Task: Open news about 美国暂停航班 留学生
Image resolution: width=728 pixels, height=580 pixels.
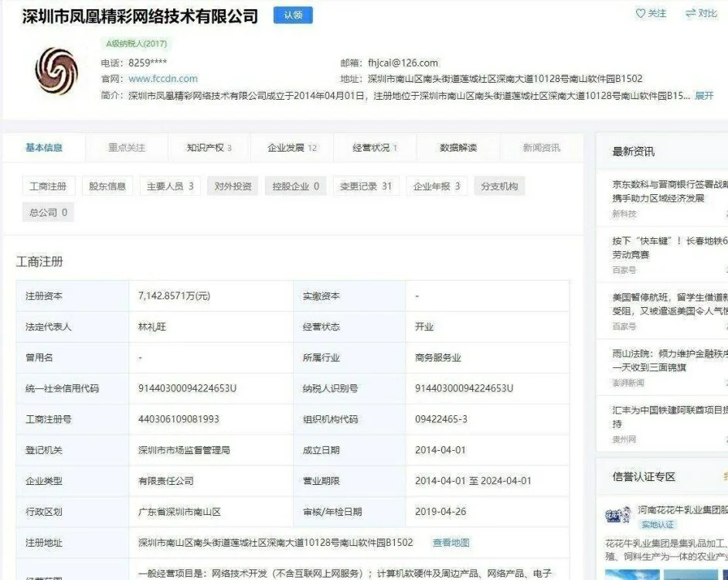Action: coord(669,304)
